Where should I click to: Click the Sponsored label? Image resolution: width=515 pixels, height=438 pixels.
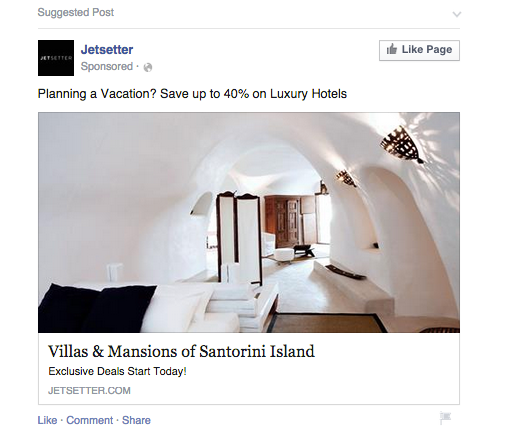107,66
